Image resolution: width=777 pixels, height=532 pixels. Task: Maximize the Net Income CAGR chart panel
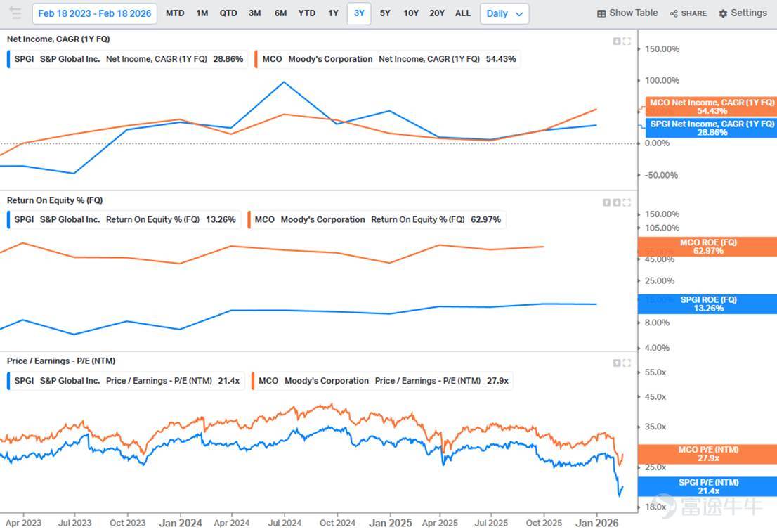coord(627,41)
